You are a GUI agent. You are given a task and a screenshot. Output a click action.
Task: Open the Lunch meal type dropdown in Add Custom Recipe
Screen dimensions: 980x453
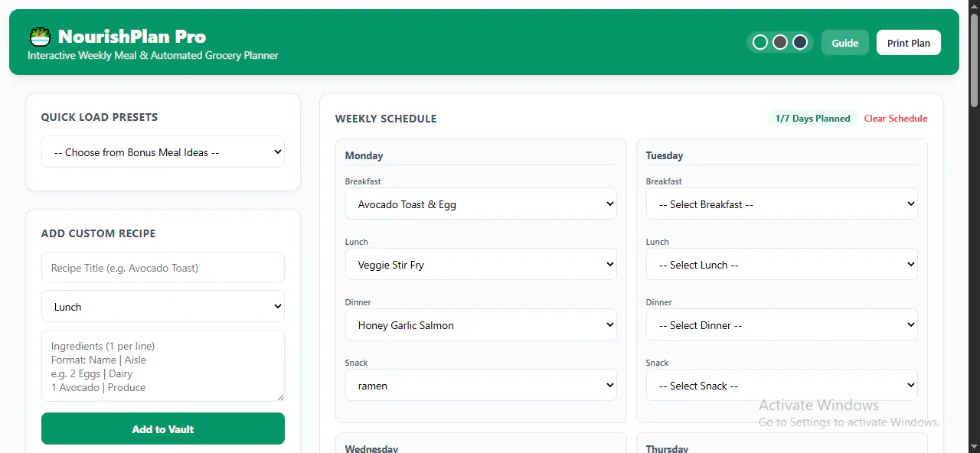[x=163, y=307]
